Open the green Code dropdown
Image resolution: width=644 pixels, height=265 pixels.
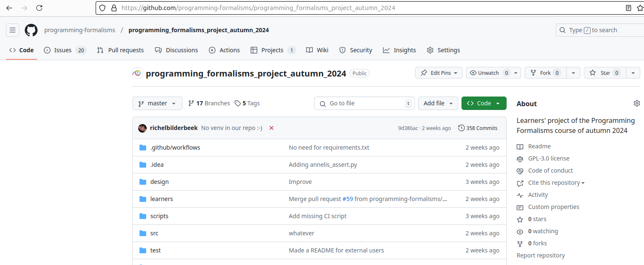(x=484, y=103)
